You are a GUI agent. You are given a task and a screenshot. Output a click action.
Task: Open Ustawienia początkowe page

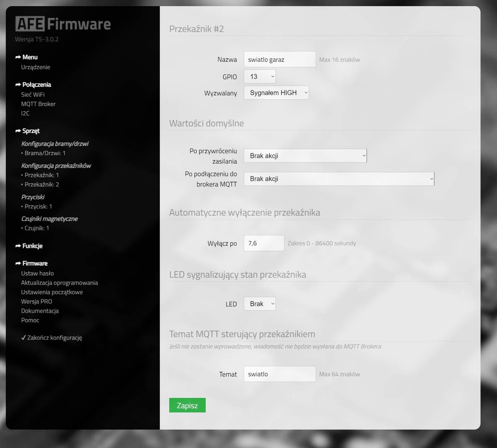click(52, 292)
